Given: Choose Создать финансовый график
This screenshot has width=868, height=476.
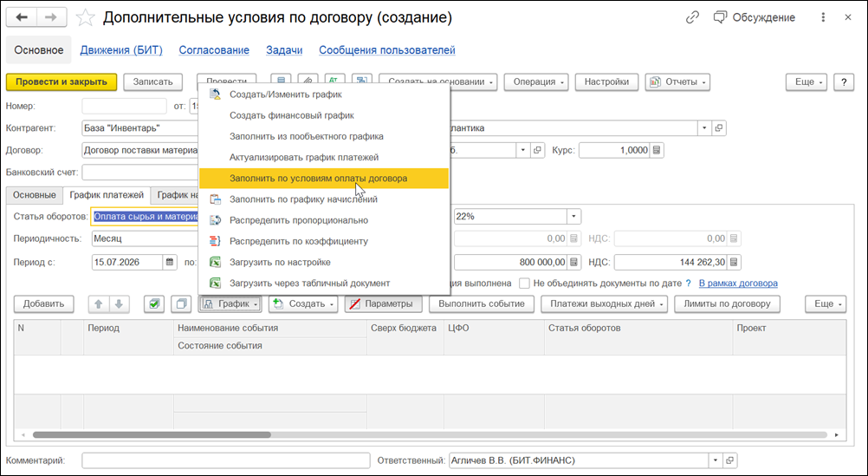Looking at the screenshot, I should pyautogui.click(x=324, y=115).
